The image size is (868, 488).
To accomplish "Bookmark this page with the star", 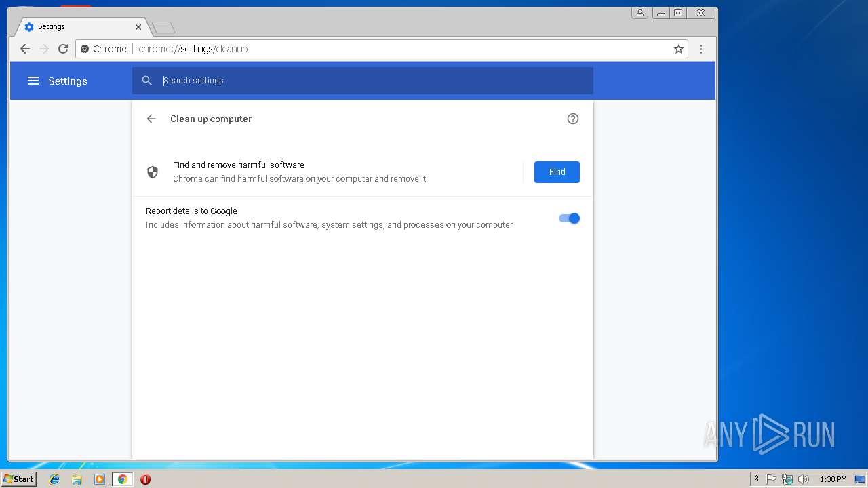I will pos(678,49).
